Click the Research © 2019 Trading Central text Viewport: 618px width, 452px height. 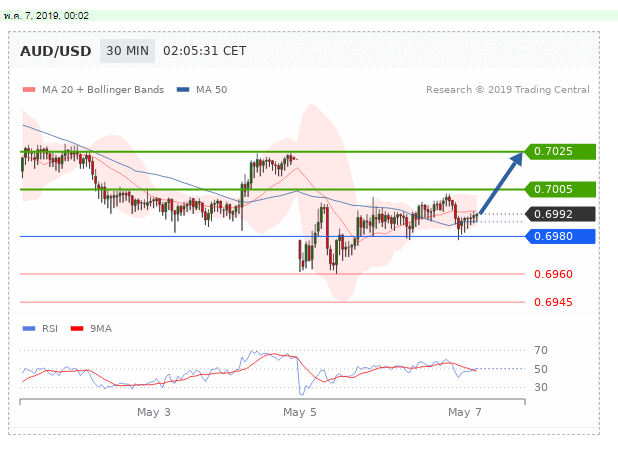508,90
